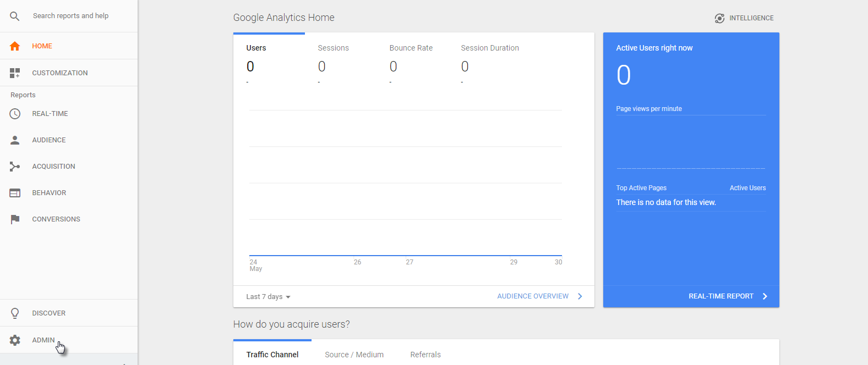The height and width of the screenshot is (365, 868).
Task: Switch to the Referrals tab
Action: click(x=425, y=355)
